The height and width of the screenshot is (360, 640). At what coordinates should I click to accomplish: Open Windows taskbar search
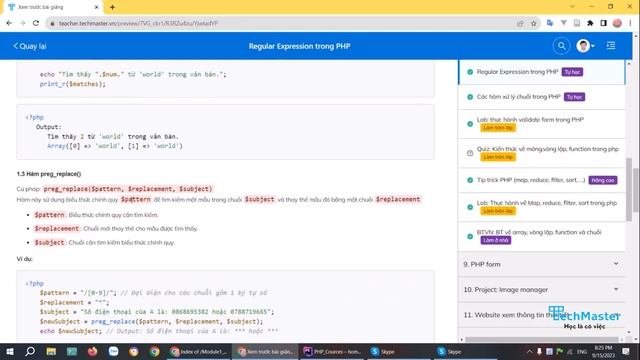coord(30,351)
